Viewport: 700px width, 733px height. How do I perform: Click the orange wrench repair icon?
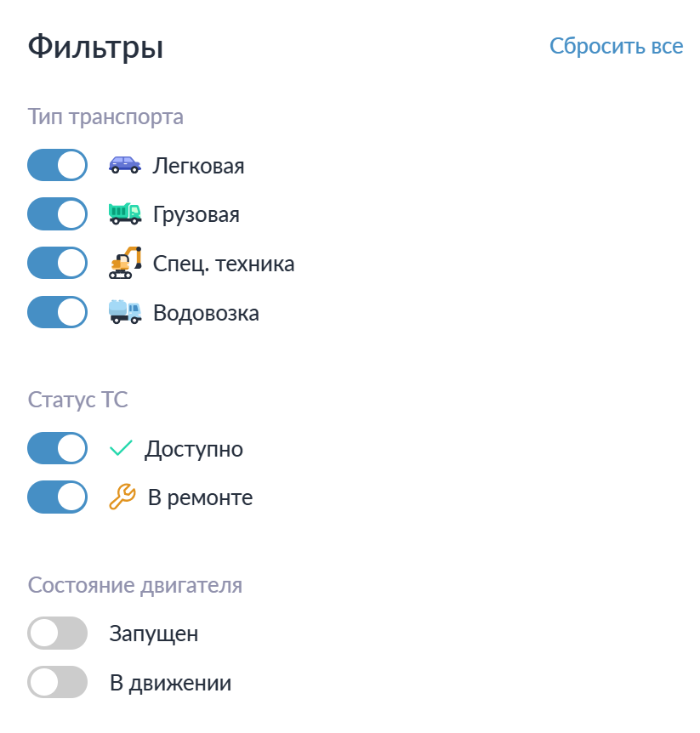tap(122, 497)
